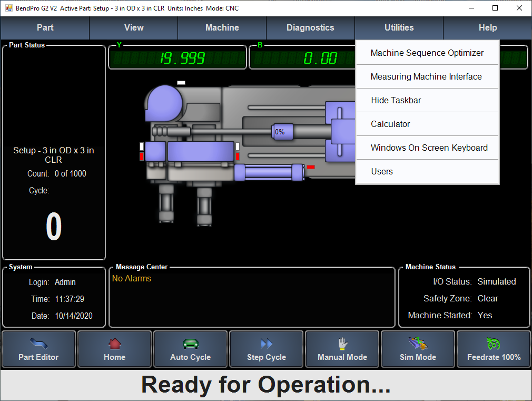The height and width of the screenshot is (401, 532).
Task: Select Measuring Machine Interface
Action: [426, 76]
